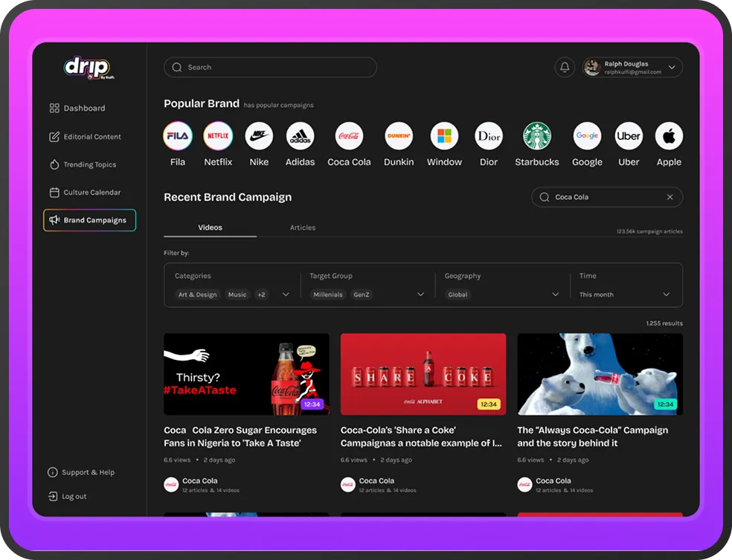Clear the Coca Cola search filter

670,197
